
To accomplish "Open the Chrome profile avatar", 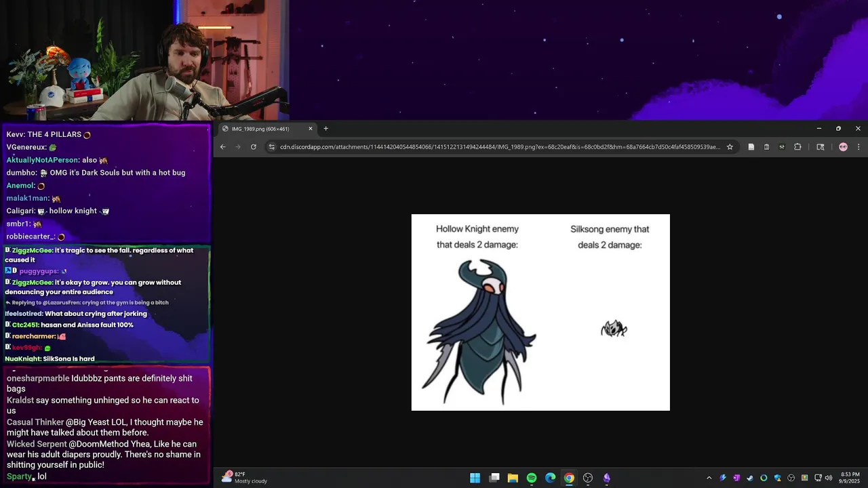I will coord(843,147).
